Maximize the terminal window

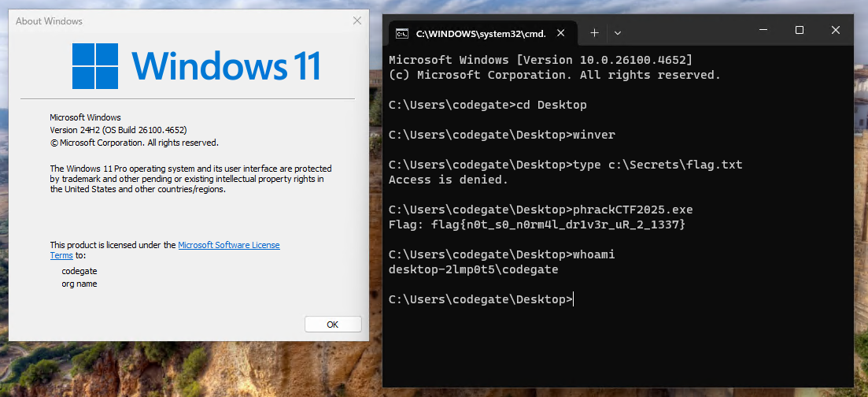click(799, 30)
